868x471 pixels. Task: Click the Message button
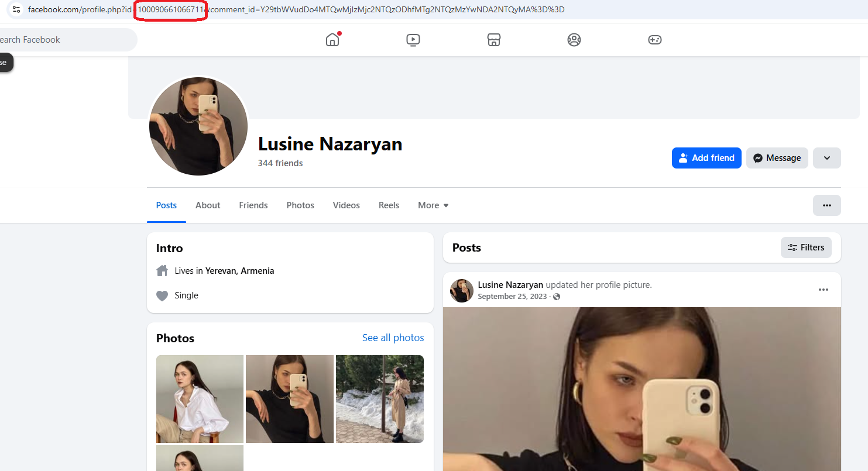point(777,158)
